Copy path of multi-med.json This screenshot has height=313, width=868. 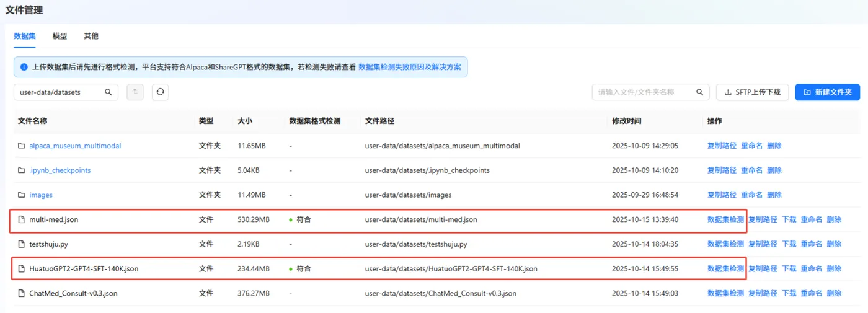pyautogui.click(x=763, y=219)
